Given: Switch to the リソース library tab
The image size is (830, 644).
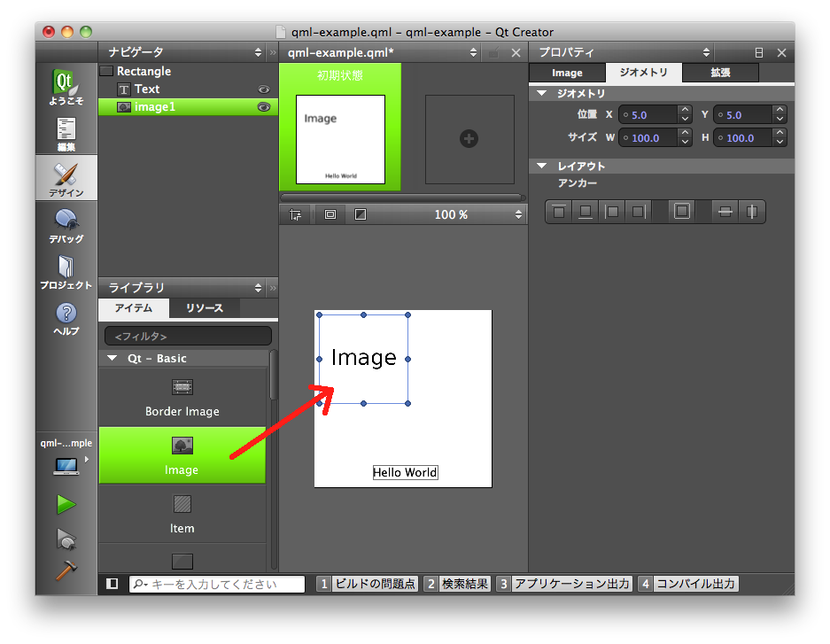Looking at the screenshot, I should pyautogui.click(x=204, y=308).
